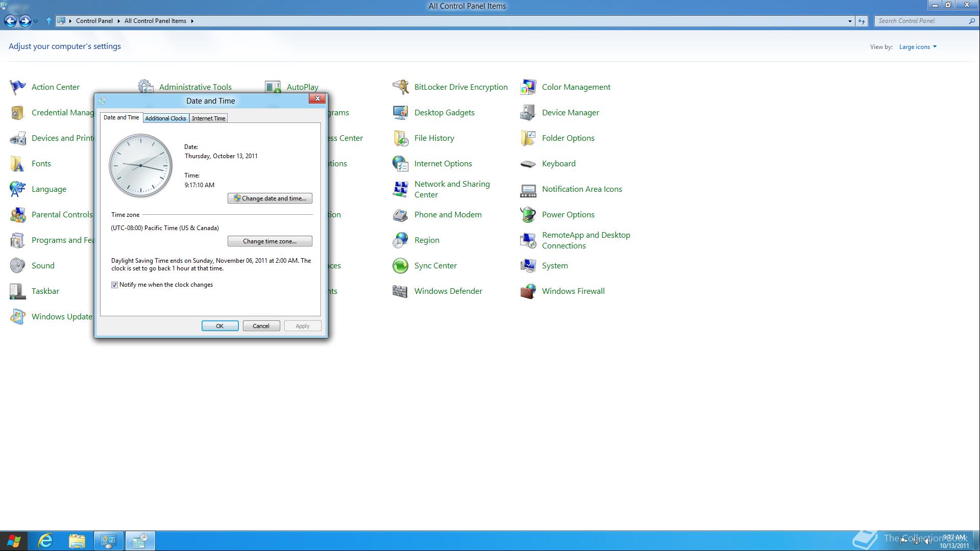The image size is (980, 551).
Task: Open the Programs and Features icon
Action: click(x=18, y=240)
